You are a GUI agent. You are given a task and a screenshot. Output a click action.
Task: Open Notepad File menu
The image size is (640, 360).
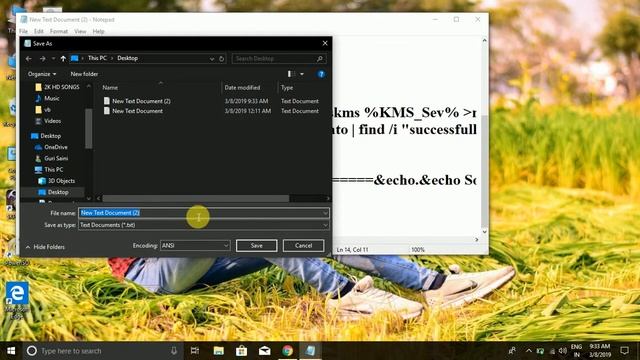(x=24, y=31)
